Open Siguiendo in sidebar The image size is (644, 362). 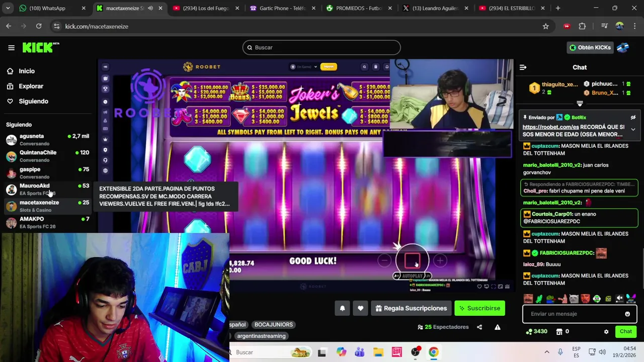33,101
